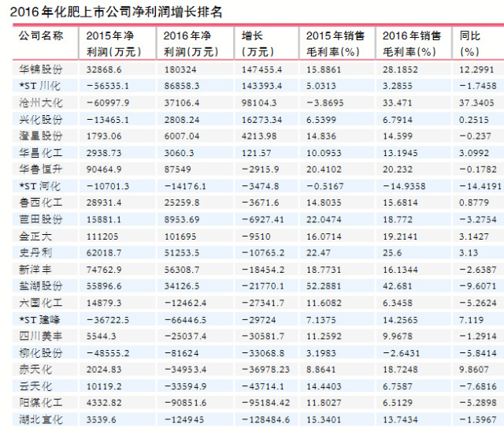Viewport: 504px width, 432px height.
Task: Click *ST川化 2016 profit 86858.3
Action: (x=182, y=86)
